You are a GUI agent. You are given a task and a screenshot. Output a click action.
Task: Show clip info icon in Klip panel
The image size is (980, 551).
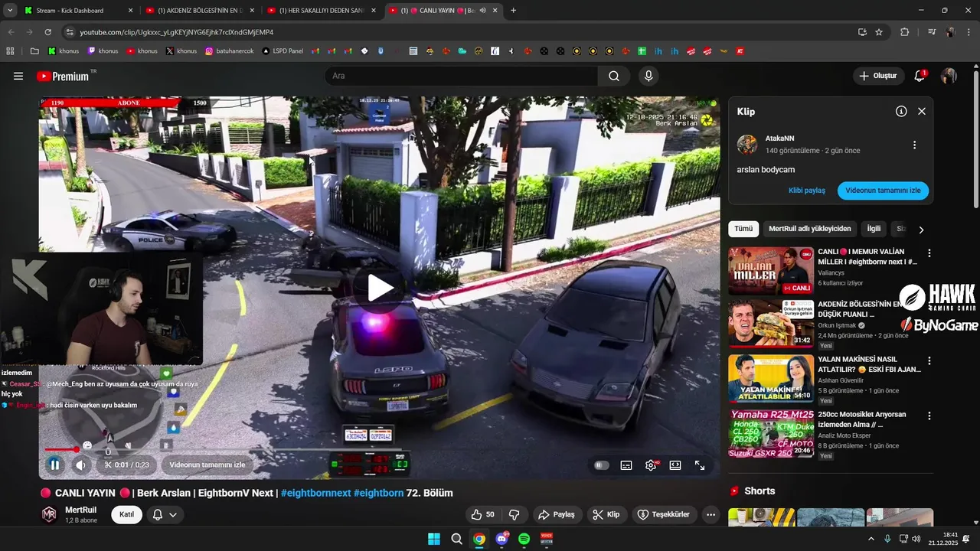pos(901,111)
